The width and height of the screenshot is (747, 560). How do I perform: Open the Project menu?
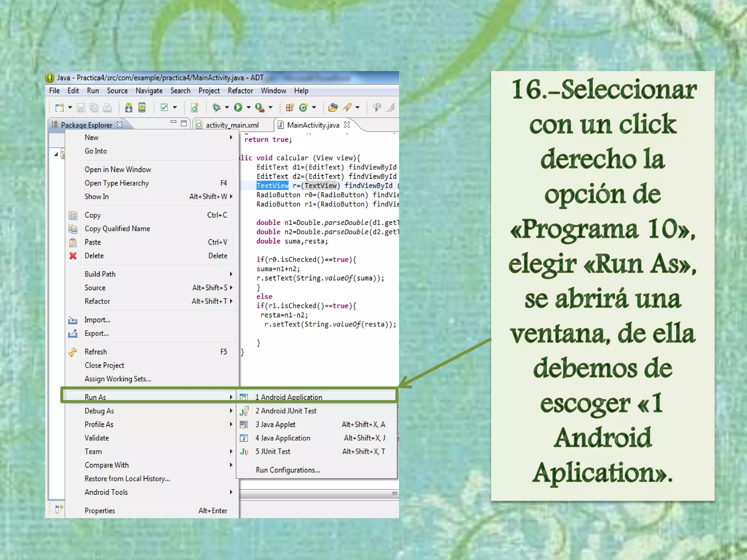[209, 91]
